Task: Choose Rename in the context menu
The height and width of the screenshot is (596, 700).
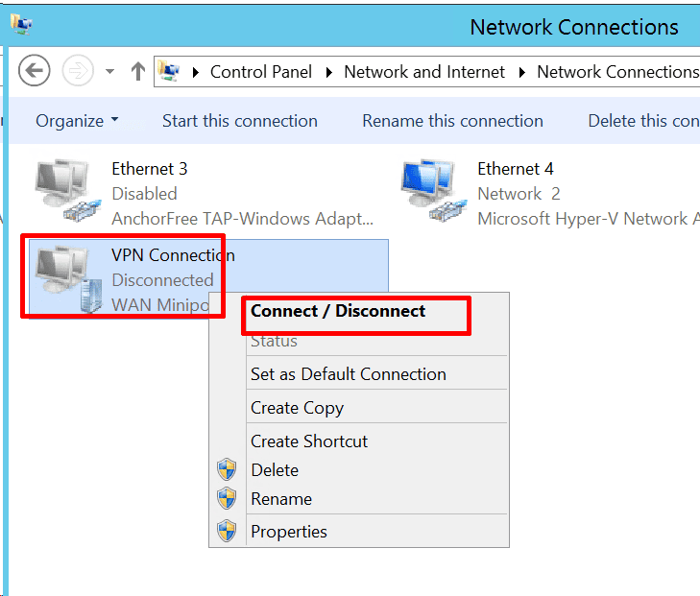Action: click(281, 499)
